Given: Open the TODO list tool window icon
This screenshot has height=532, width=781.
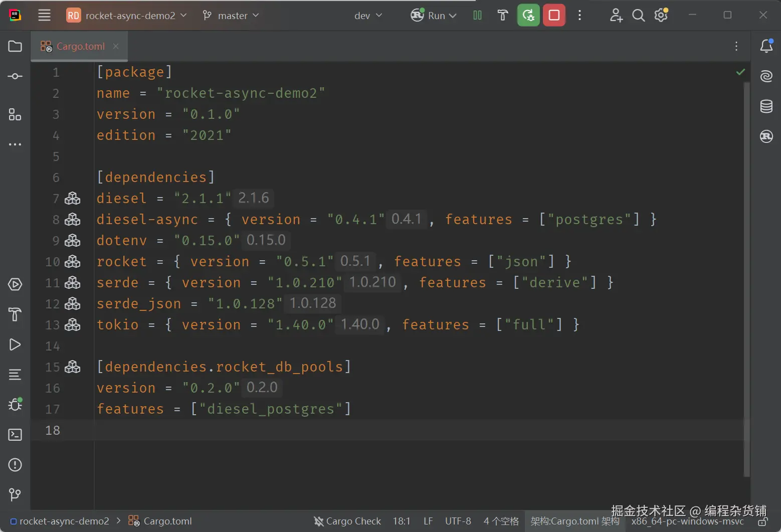Looking at the screenshot, I should pos(15,375).
